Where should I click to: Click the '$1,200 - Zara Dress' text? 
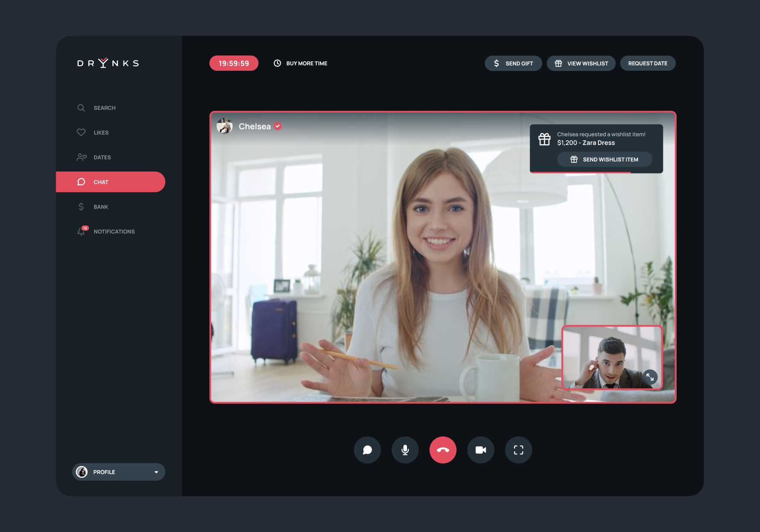[x=586, y=143]
